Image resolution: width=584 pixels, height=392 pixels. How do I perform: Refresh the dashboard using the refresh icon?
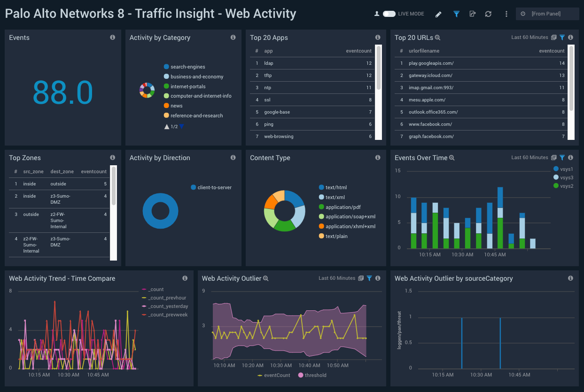click(x=488, y=14)
